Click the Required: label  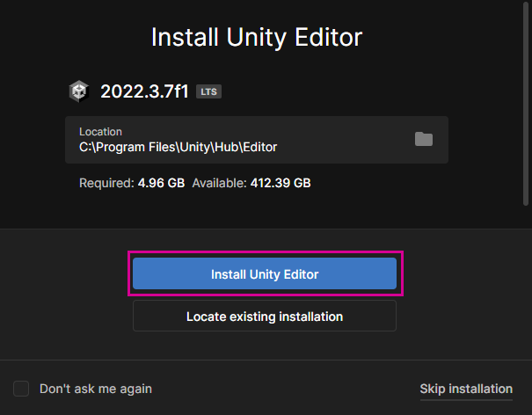click(x=106, y=184)
